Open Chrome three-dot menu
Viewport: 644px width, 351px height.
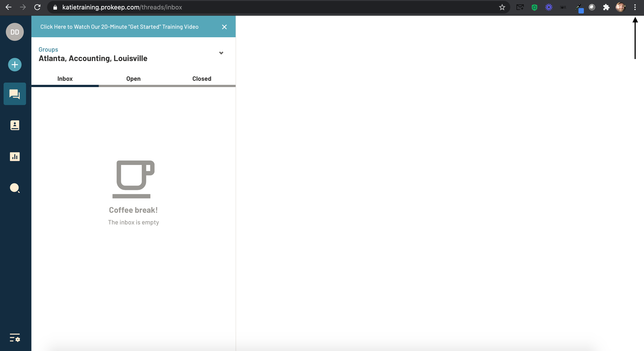click(x=635, y=7)
